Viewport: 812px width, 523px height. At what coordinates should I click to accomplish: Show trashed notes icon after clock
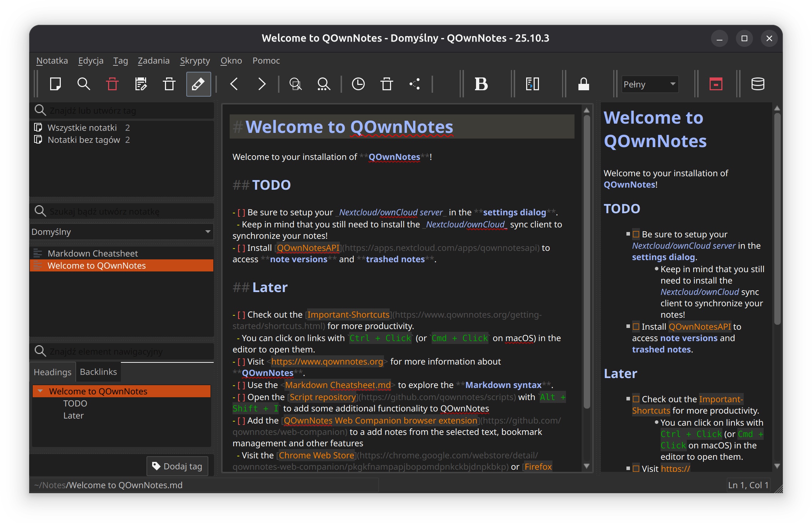pyautogui.click(x=386, y=84)
